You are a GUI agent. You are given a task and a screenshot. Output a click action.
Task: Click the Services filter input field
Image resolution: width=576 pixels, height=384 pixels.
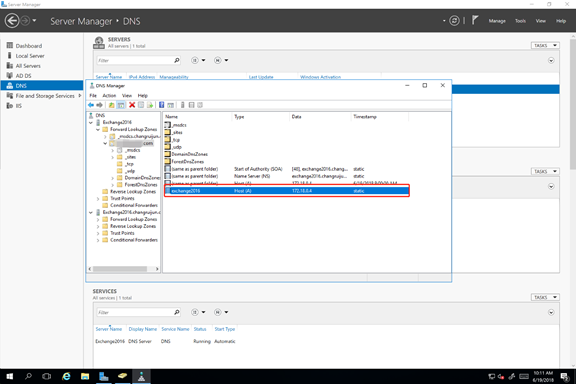pos(135,312)
